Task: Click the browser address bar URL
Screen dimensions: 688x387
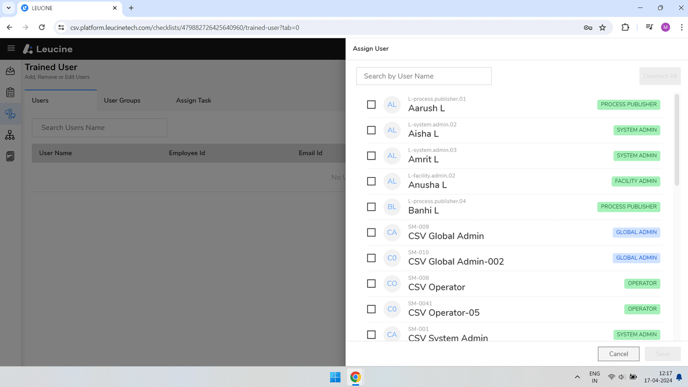Action: coord(185,27)
